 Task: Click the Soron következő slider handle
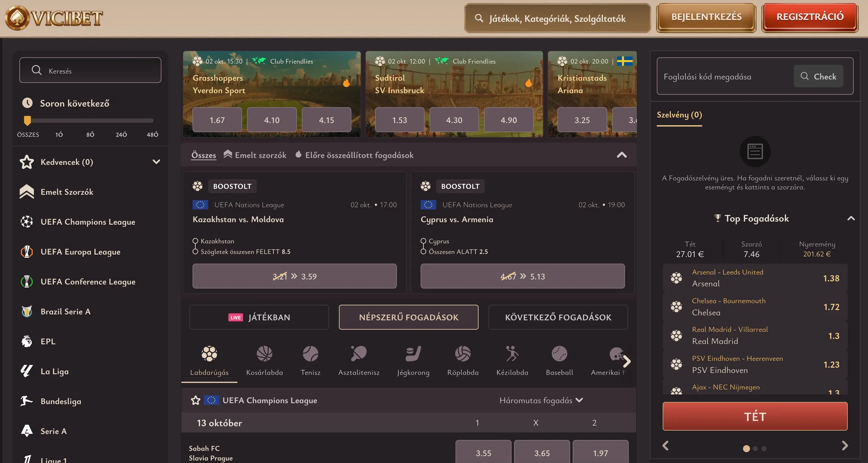(x=28, y=120)
